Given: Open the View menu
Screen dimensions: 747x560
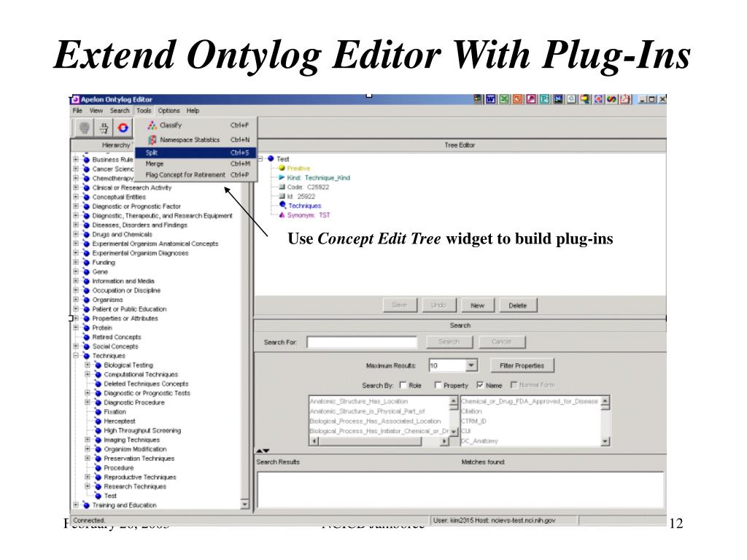Looking at the screenshot, I should (x=96, y=111).
